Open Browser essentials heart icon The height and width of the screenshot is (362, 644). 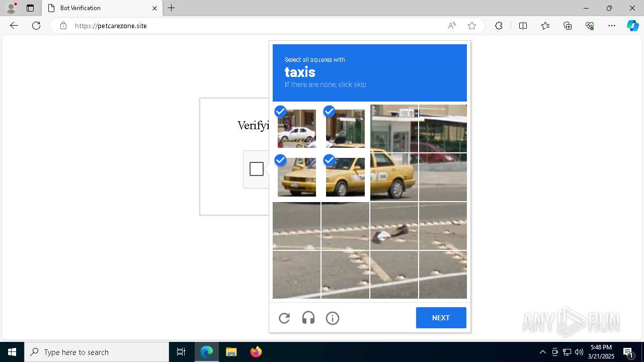coord(590,26)
